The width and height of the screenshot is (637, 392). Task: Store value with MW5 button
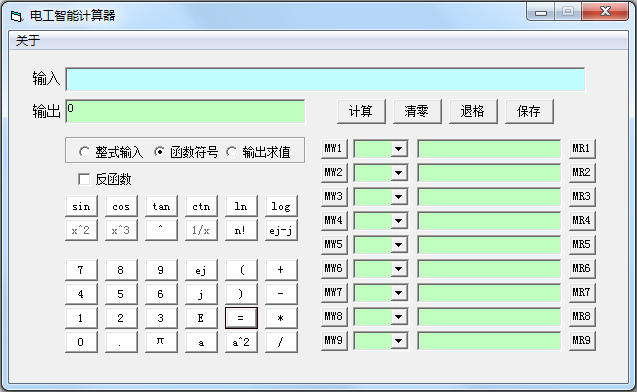coord(334,245)
